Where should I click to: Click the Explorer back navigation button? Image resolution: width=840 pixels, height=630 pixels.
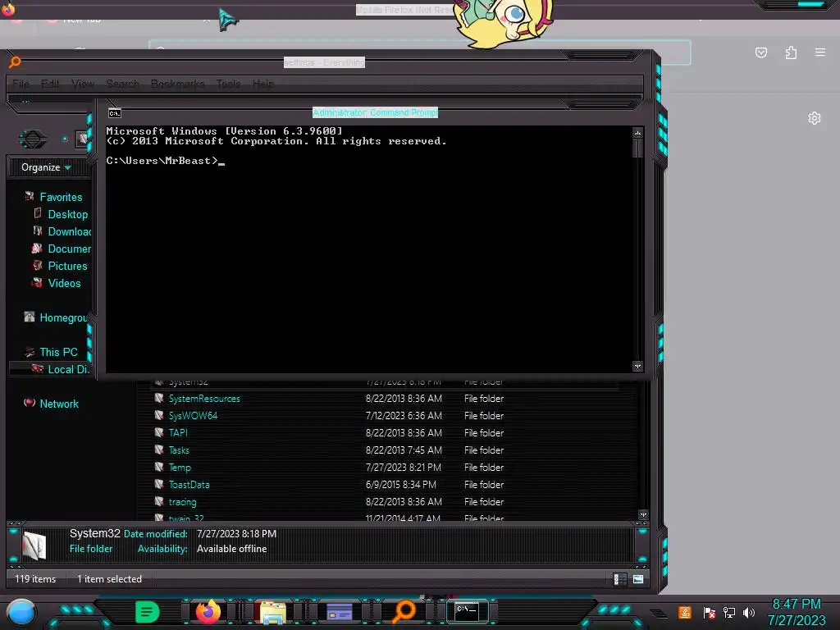(x=33, y=139)
